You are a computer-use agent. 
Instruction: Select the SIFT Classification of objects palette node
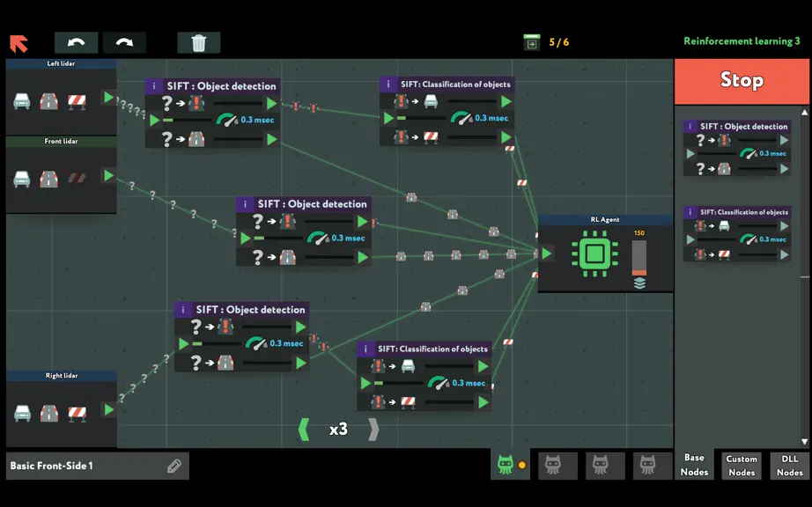click(737, 233)
